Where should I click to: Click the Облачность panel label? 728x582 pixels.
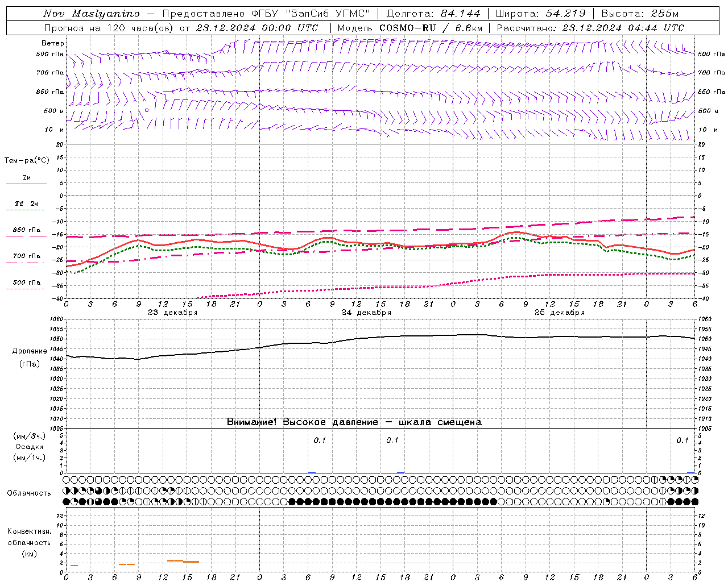pyautogui.click(x=29, y=493)
